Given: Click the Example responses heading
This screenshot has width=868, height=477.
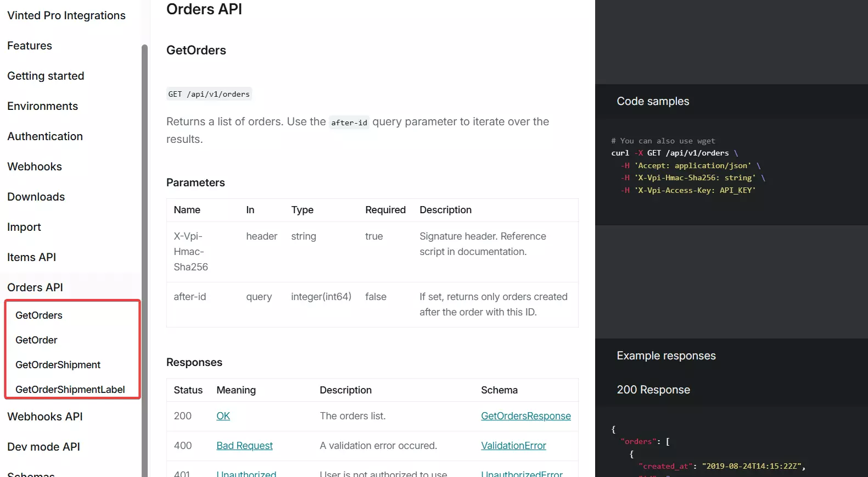Looking at the screenshot, I should [666, 356].
